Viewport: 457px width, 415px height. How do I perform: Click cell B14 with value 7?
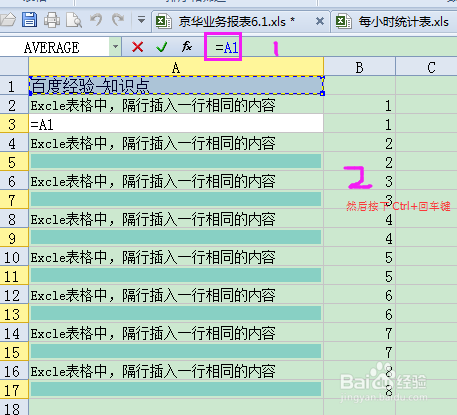click(x=359, y=333)
